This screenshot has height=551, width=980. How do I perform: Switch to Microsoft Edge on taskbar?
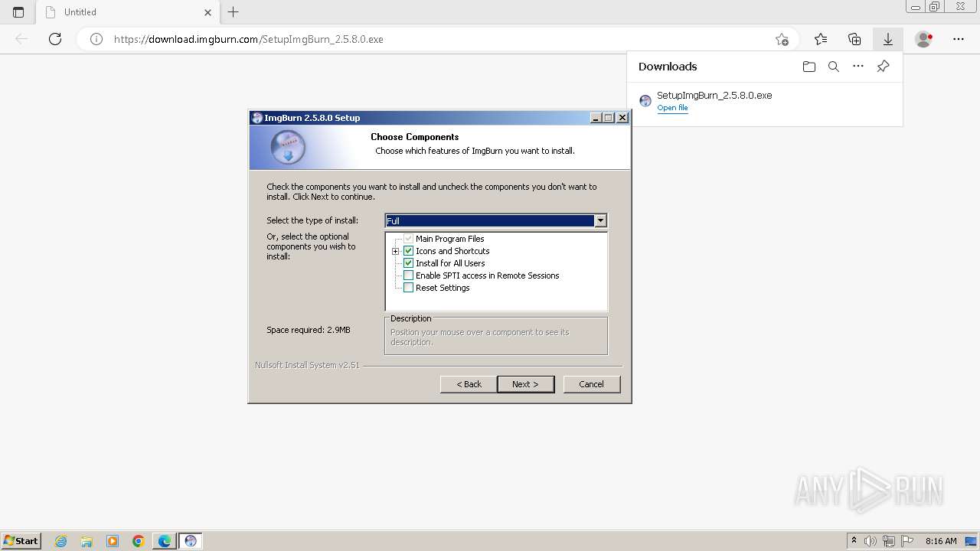[x=165, y=541]
